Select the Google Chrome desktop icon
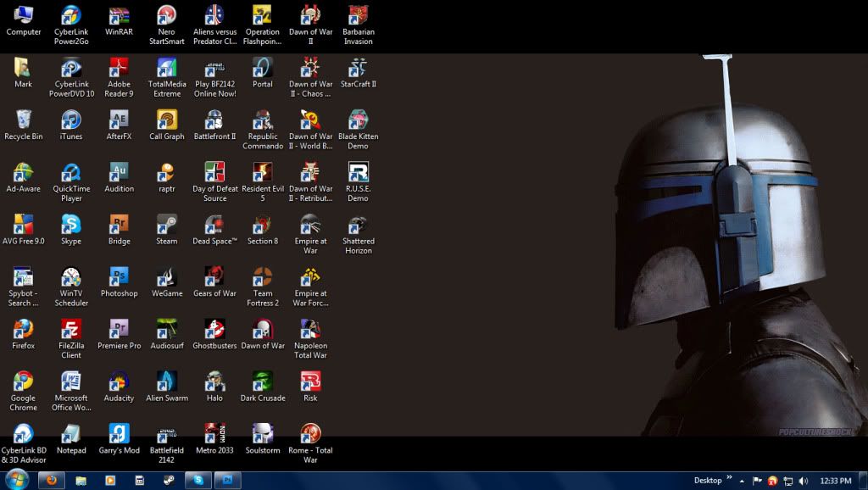The width and height of the screenshot is (868, 490). click(x=23, y=392)
